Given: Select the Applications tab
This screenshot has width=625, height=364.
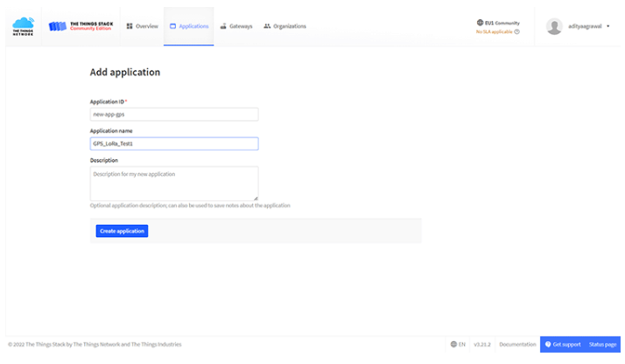Looking at the screenshot, I should 189,26.
